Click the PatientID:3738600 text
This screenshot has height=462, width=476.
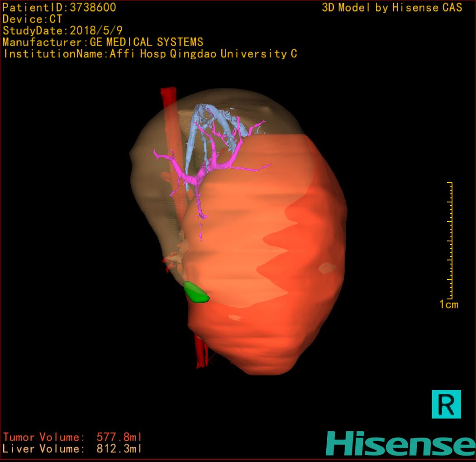pos(59,8)
